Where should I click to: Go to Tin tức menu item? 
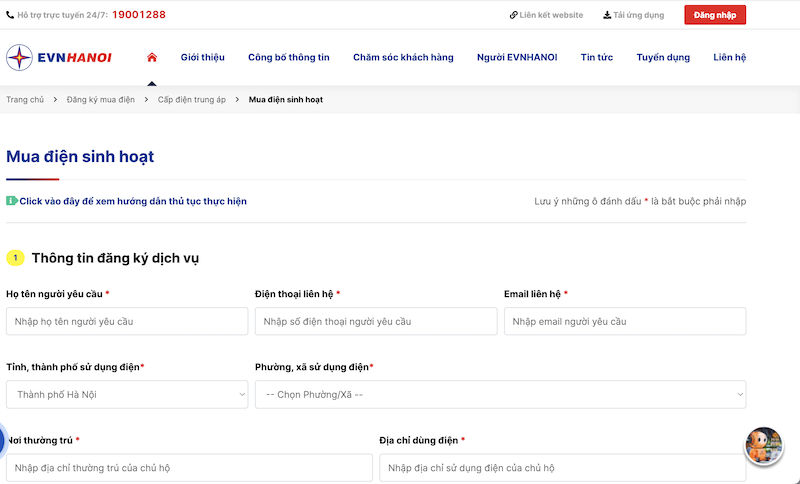(597, 57)
